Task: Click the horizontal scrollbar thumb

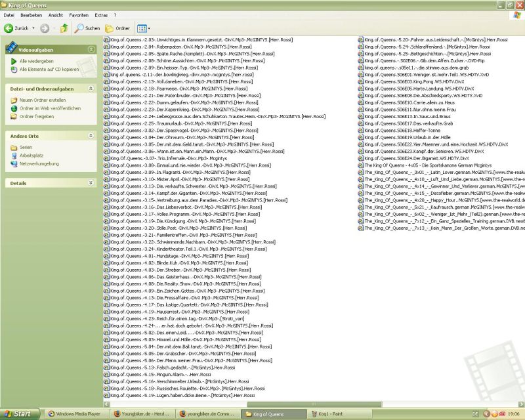Action: [314, 404]
